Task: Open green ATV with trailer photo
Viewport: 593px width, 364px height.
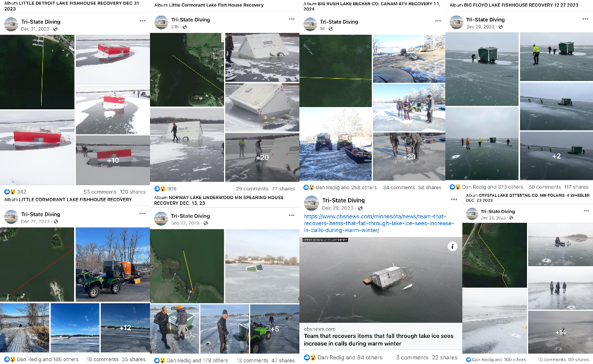Action: [x=113, y=264]
